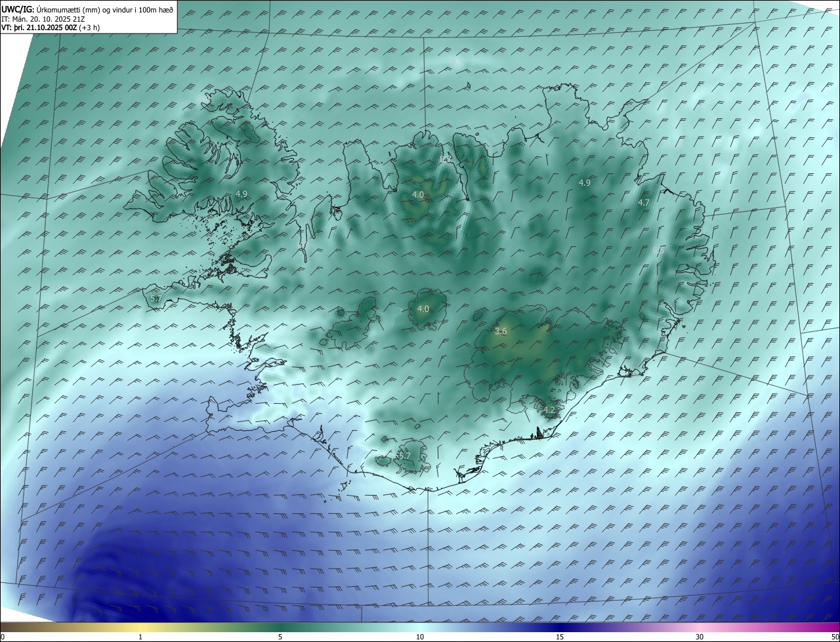Click the 5.7 value on Snæfellsnes peninsula
Image resolution: width=840 pixels, height=642 pixels.
(156, 299)
